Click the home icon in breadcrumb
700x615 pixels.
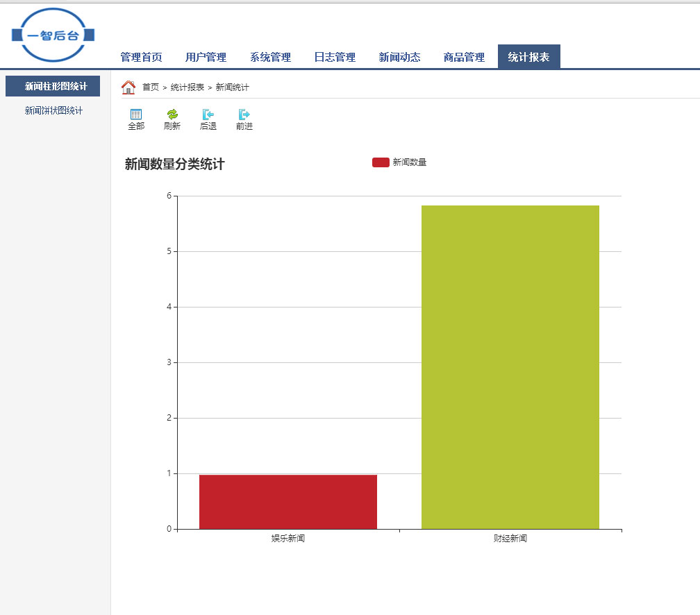128,87
